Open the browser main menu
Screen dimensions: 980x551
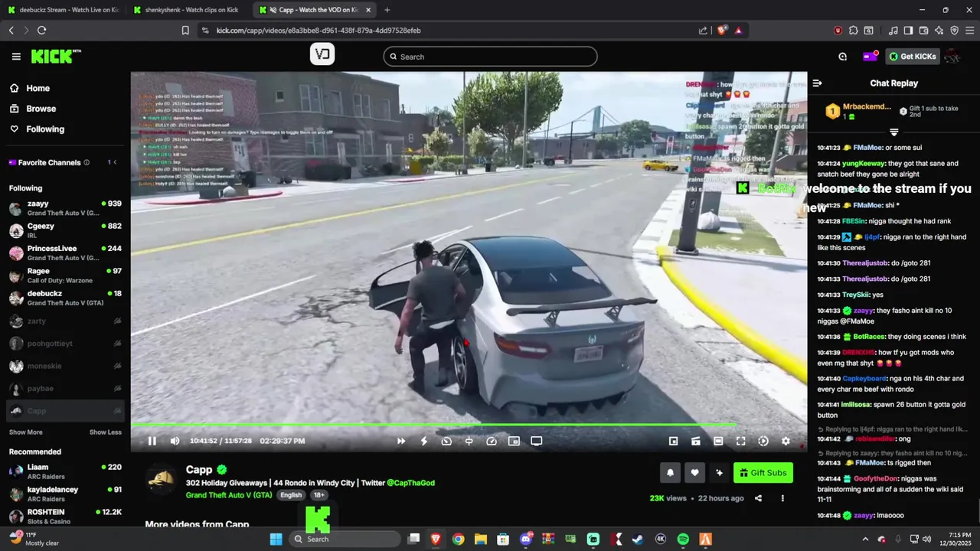coord(969,31)
